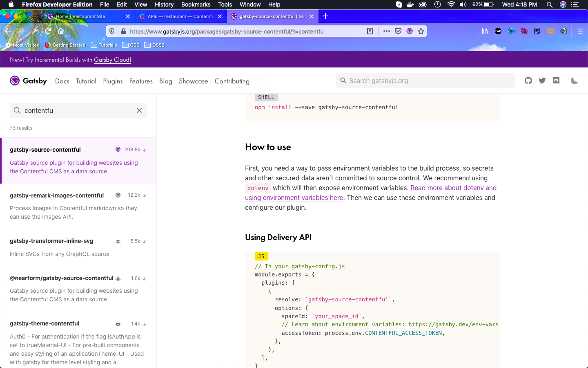Open Features in site navigation

coord(141,81)
